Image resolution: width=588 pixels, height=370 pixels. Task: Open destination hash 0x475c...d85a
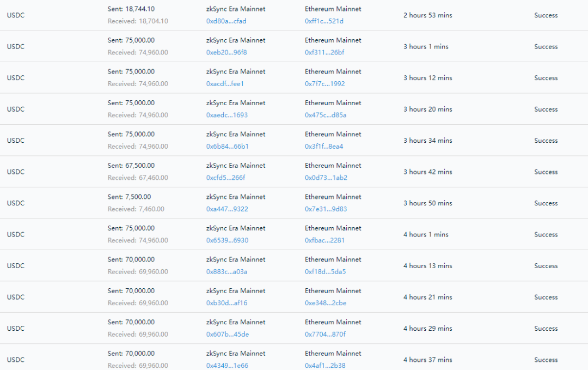(326, 115)
